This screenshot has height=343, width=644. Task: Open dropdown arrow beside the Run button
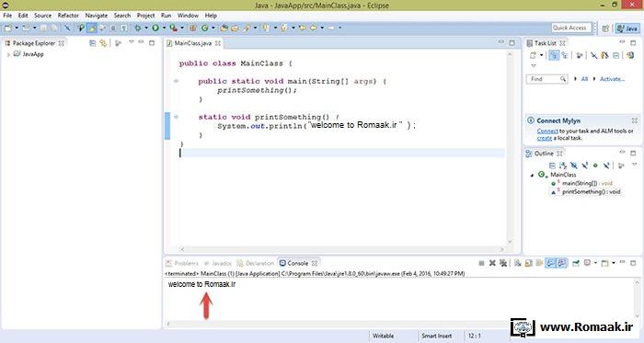click(164, 28)
